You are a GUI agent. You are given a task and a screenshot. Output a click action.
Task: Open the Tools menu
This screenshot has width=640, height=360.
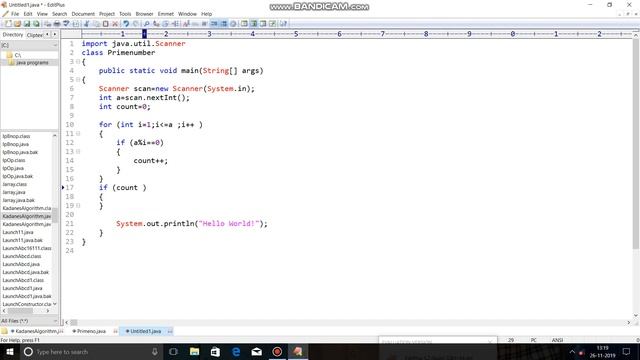point(125,14)
